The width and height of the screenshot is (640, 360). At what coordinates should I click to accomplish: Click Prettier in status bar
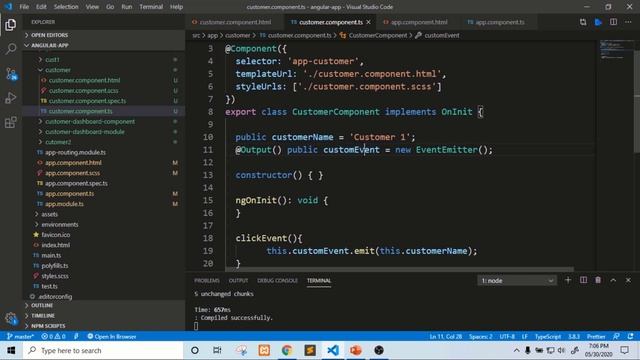point(596,336)
